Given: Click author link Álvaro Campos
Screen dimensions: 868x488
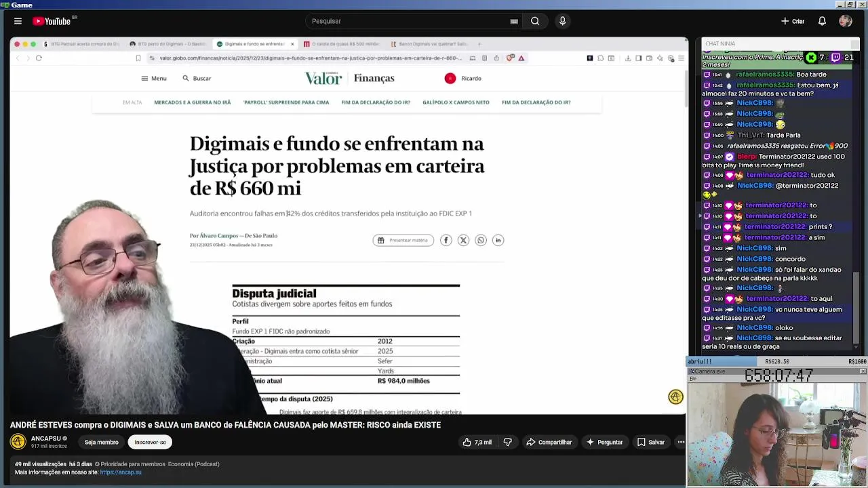Looking at the screenshot, I should pos(219,236).
